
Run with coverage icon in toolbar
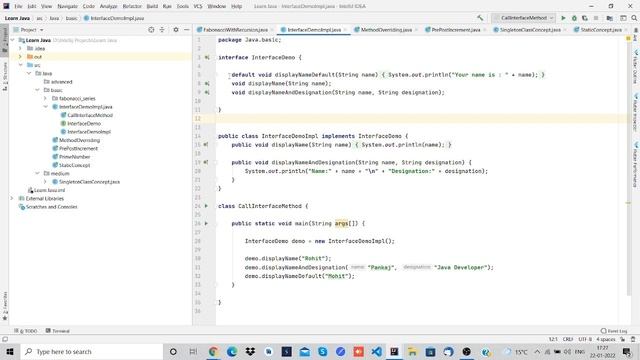click(584, 18)
